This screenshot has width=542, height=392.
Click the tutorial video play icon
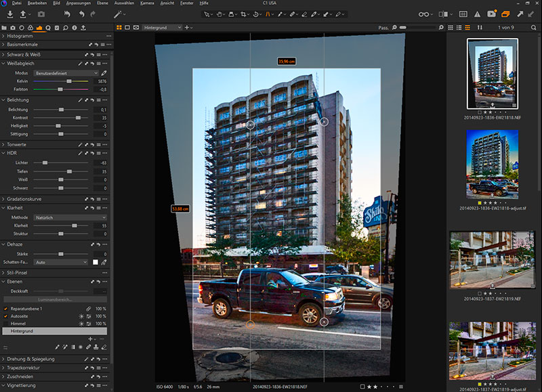[x=491, y=14]
